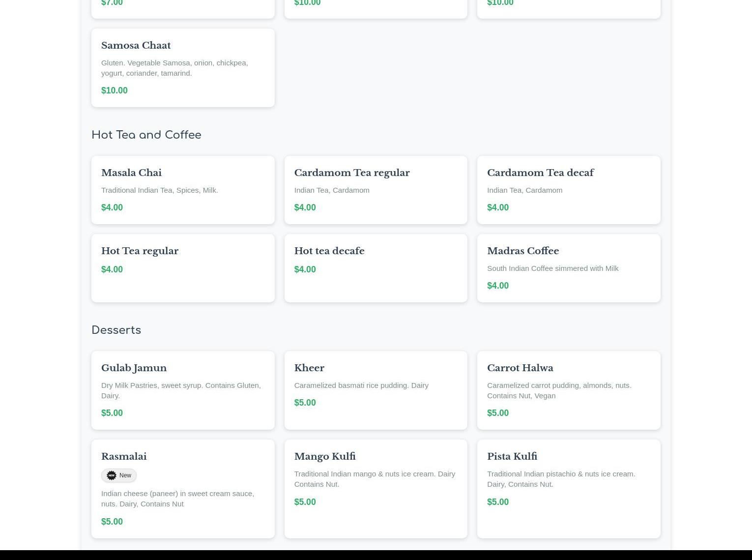Click the Desserts section heading
752x560 pixels.
[116, 330]
